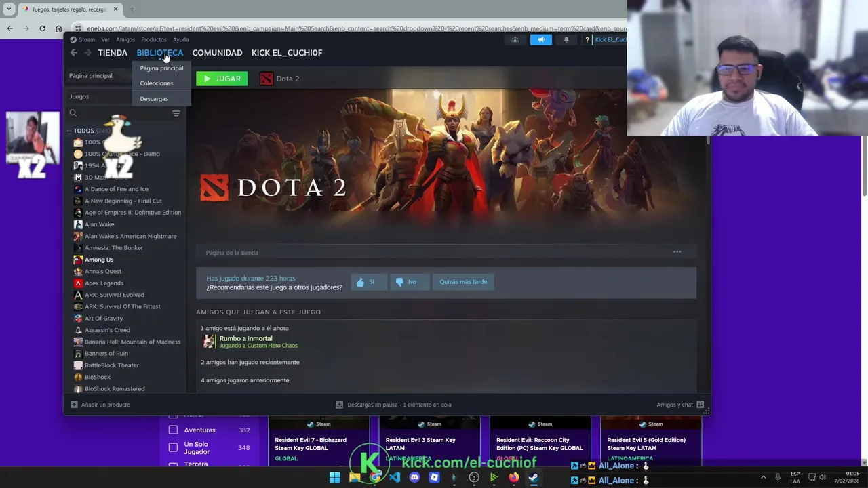This screenshot has height=488, width=868.
Task: Open the Steam help question mark
Action: tap(587, 40)
